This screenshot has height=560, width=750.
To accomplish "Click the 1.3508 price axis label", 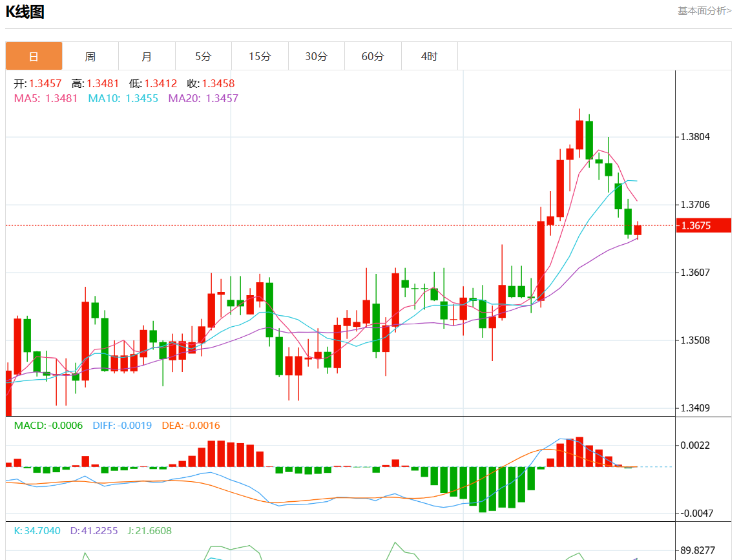I will 695,340.
